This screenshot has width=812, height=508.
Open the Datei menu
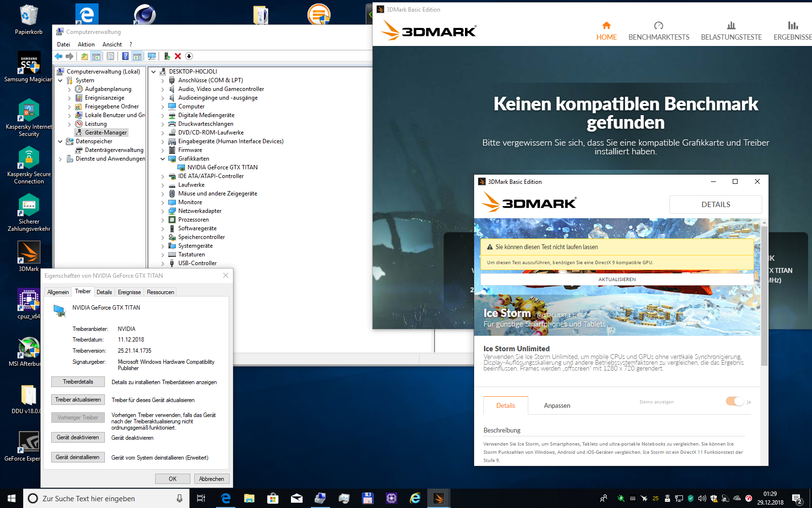click(x=63, y=44)
